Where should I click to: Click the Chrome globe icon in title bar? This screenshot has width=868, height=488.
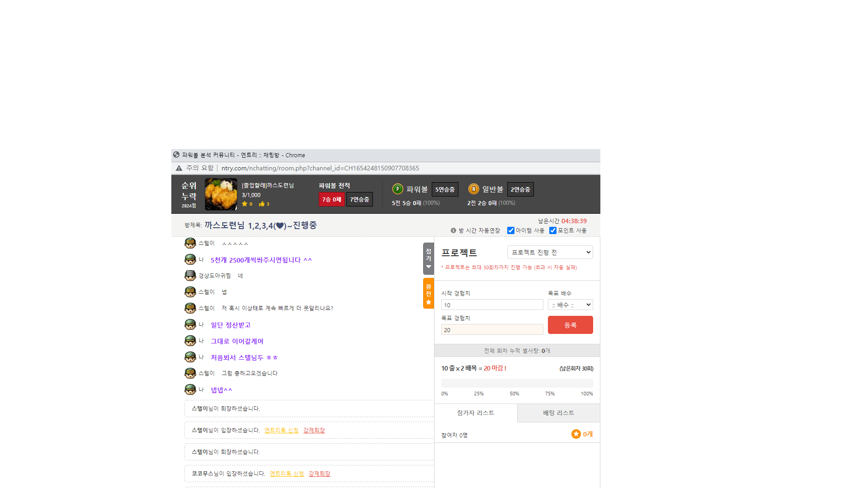[x=176, y=155]
